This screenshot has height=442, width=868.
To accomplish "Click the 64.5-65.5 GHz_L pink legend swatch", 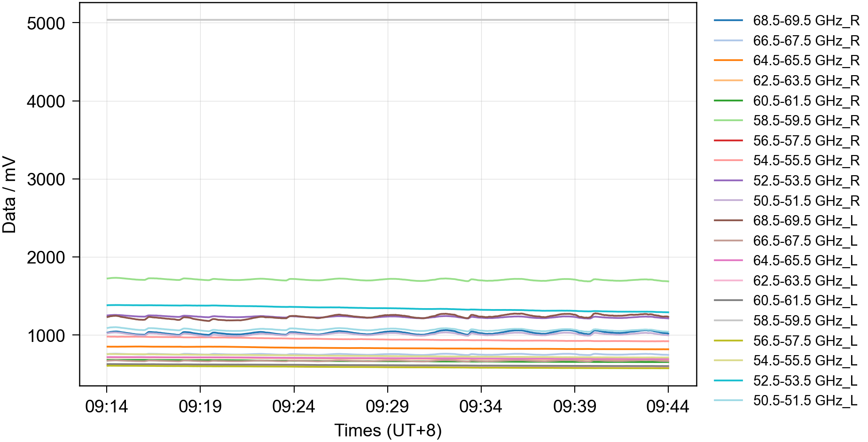I will 728,261.
